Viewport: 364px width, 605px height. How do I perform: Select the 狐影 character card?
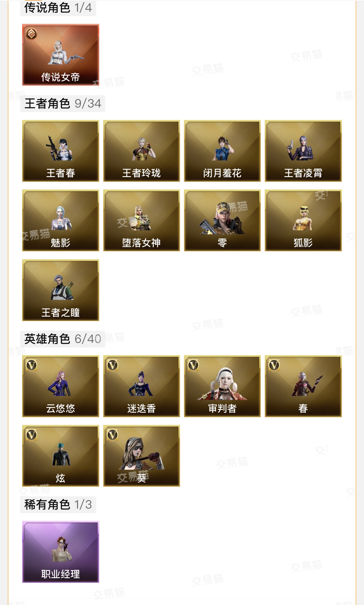pos(303,220)
